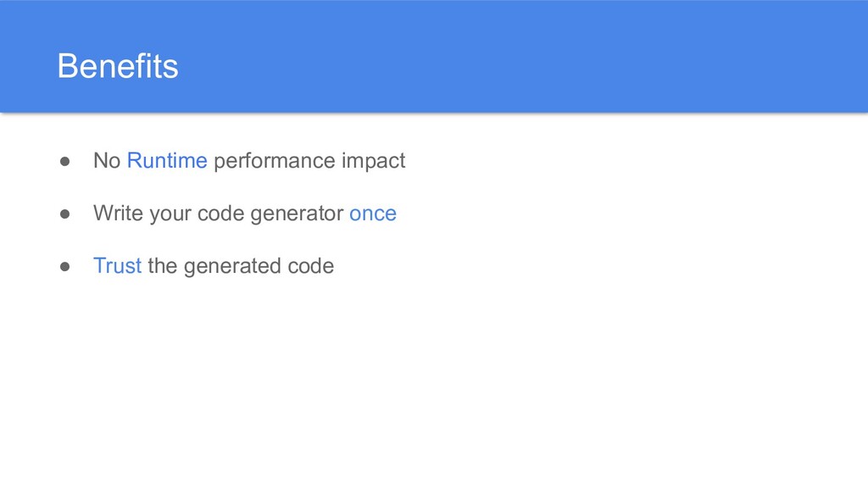Click the blue word "Runtime"
The height and width of the screenshot is (488, 868).
click(x=167, y=161)
